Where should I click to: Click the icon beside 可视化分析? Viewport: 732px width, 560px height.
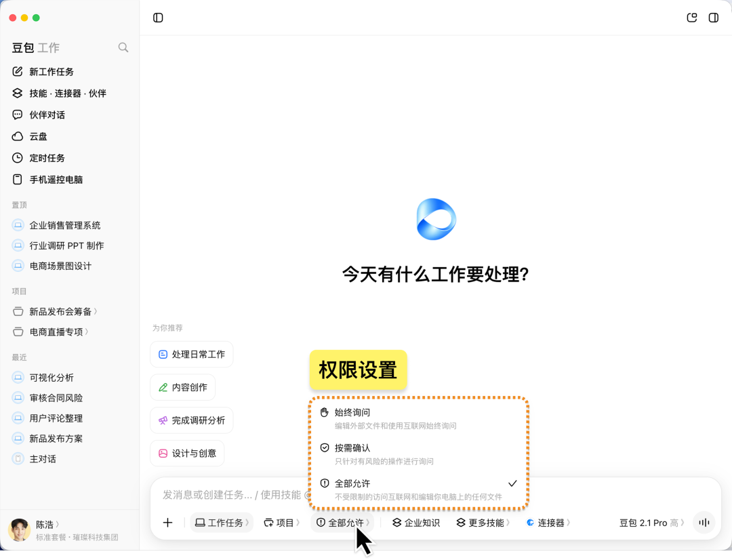pyautogui.click(x=18, y=378)
